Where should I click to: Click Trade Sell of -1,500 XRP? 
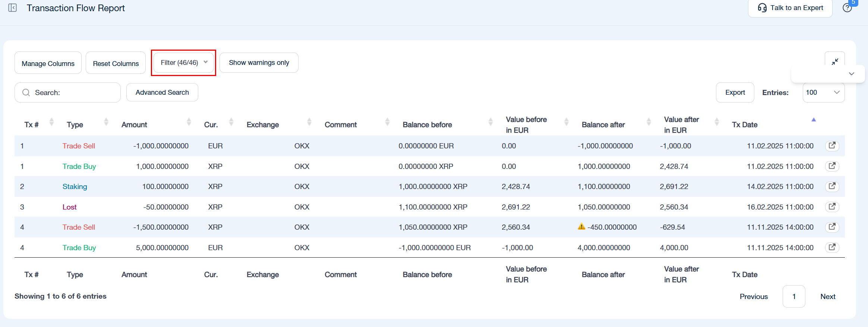click(x=79, y=227)
